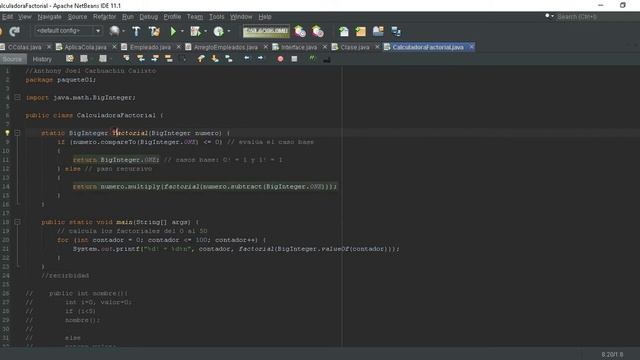Run the project with green play icon
Image resolution: width=640 pixels, height=360 pixels.
173,31
